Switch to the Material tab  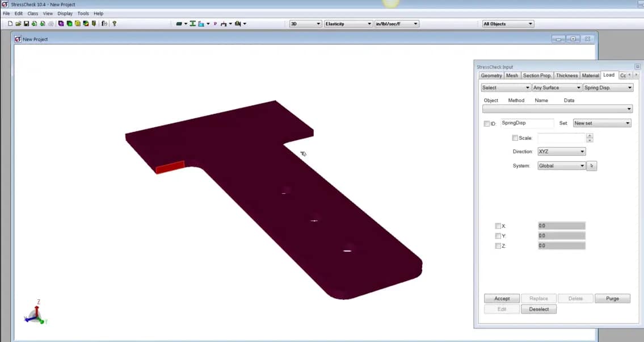pos(591,75)
